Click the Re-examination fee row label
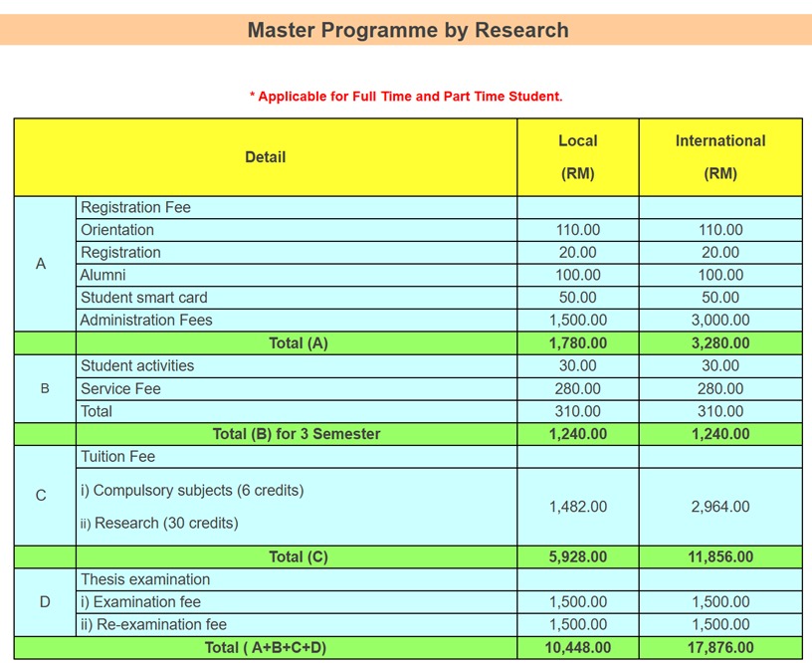812x663 pixels. [x=153, y=625]
